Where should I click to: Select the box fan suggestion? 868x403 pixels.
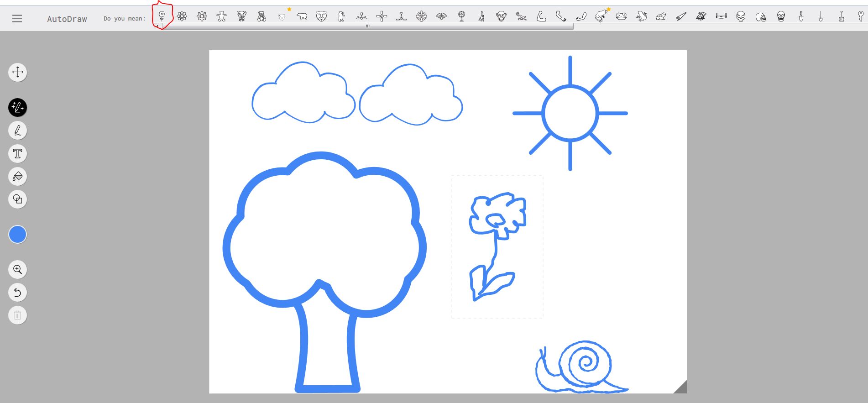pyautogui.click(x=422, y=17)
